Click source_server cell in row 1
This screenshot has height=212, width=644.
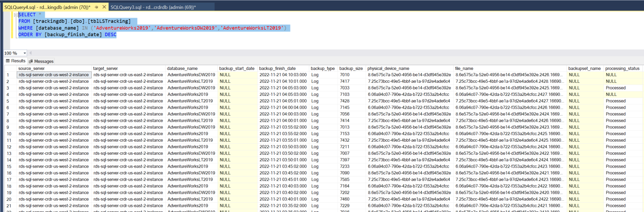pyautogui.click(x=54, y=75)
